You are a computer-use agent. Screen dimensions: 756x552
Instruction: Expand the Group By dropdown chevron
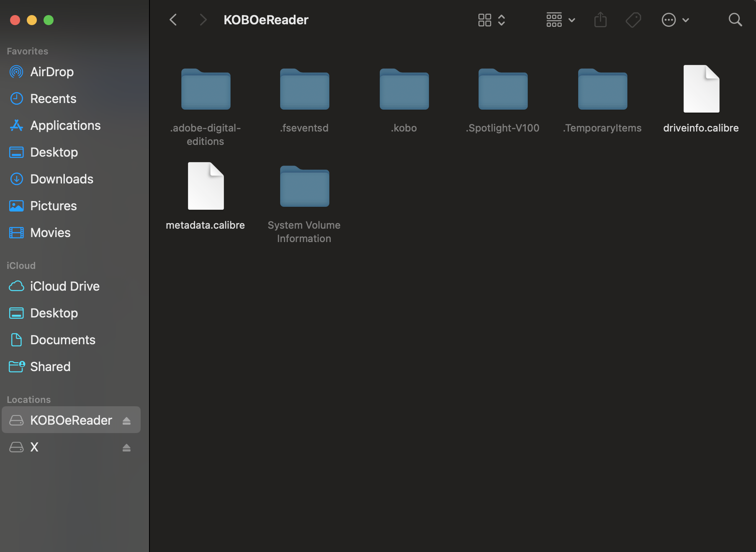click(x=572, y=20)
